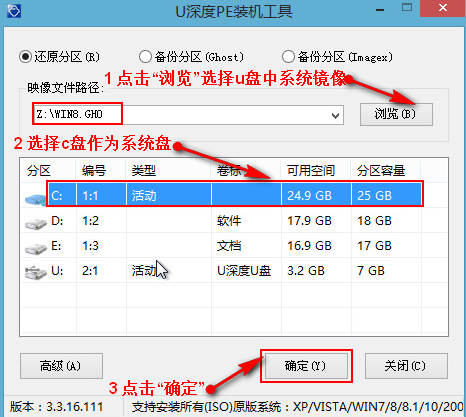Select the 备份分区 (Ghost) radio button
The image size is (466, 417).
coord(145,57)
